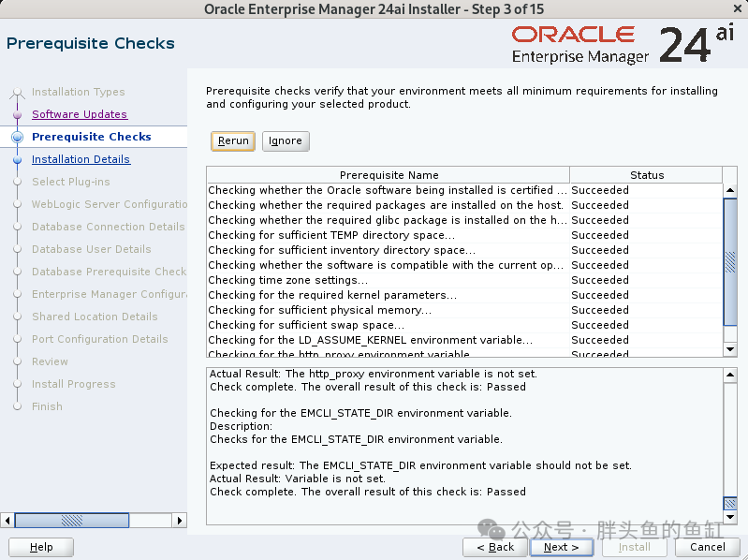Screen dimensions: 748x560
Task: Select the time zone settings check row
Action: click(x=464, y=279)
